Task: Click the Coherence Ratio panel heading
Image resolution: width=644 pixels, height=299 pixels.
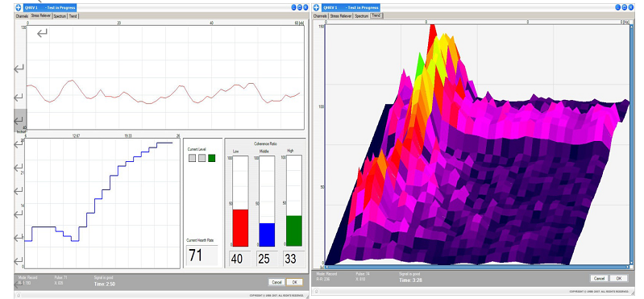Action: pos(266,143)
